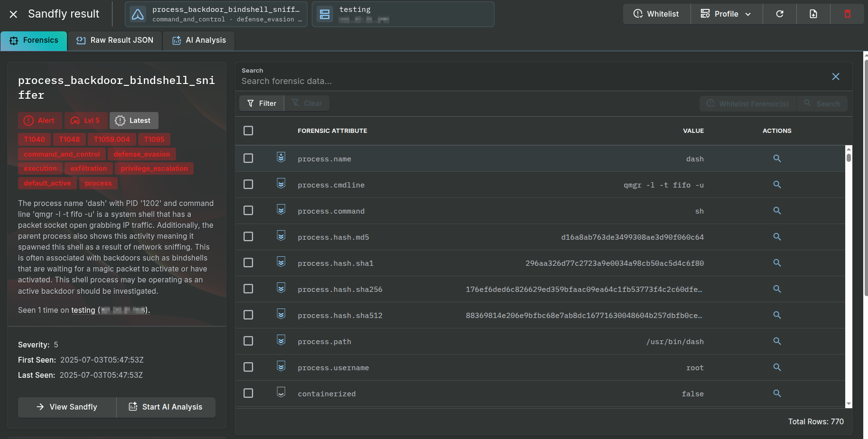Click the View Sandfly button
868x439 pixels.
[67, 407]
